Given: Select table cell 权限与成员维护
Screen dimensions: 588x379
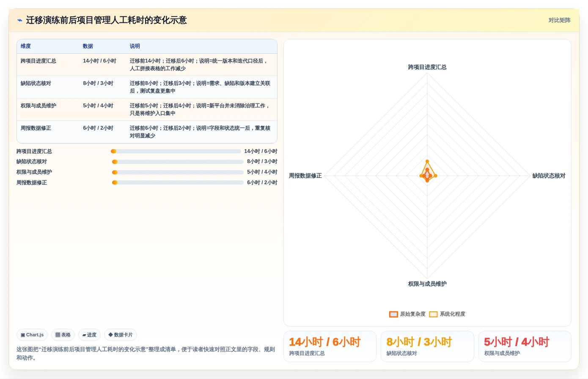Looking at the screenshot, I should pyautogui.click(x=38, y=106).
